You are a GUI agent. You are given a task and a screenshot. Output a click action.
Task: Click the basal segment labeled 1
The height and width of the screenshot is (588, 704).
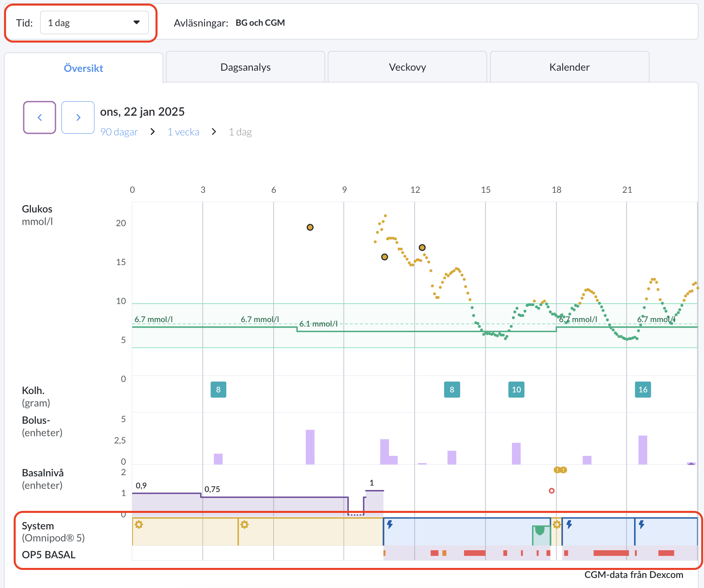(374, 503)
